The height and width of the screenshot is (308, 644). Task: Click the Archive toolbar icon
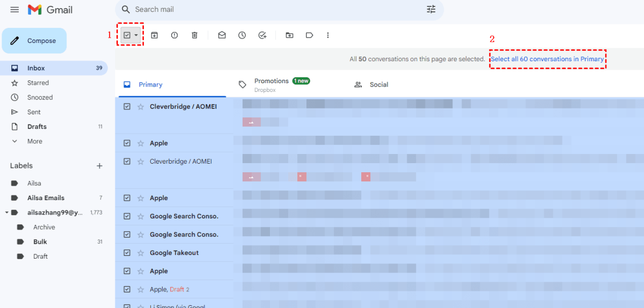[x=154, y=35]
